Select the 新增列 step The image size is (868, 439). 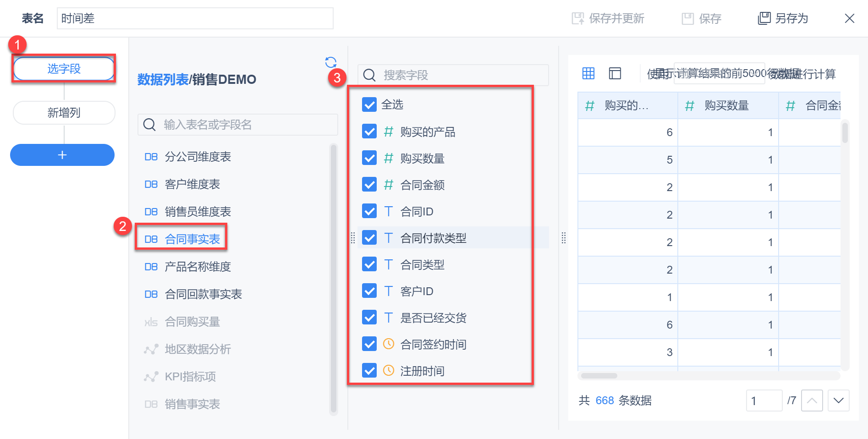point(64,113)
